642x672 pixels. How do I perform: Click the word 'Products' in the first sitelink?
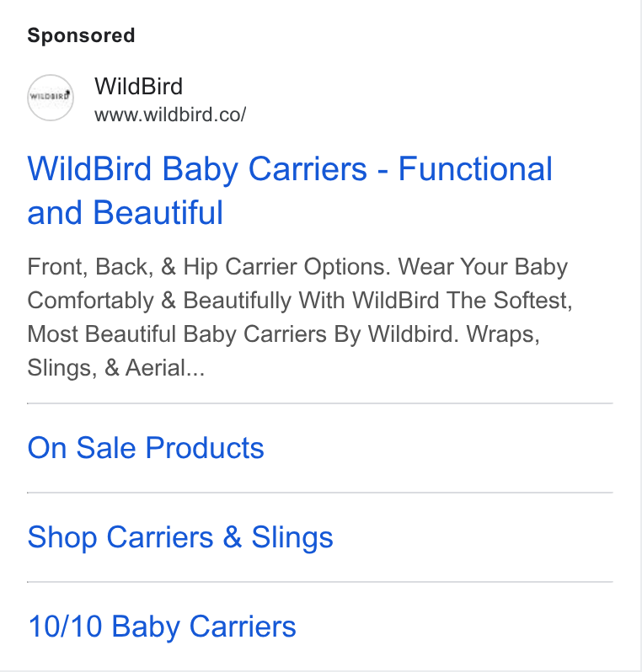coord(205,448)
